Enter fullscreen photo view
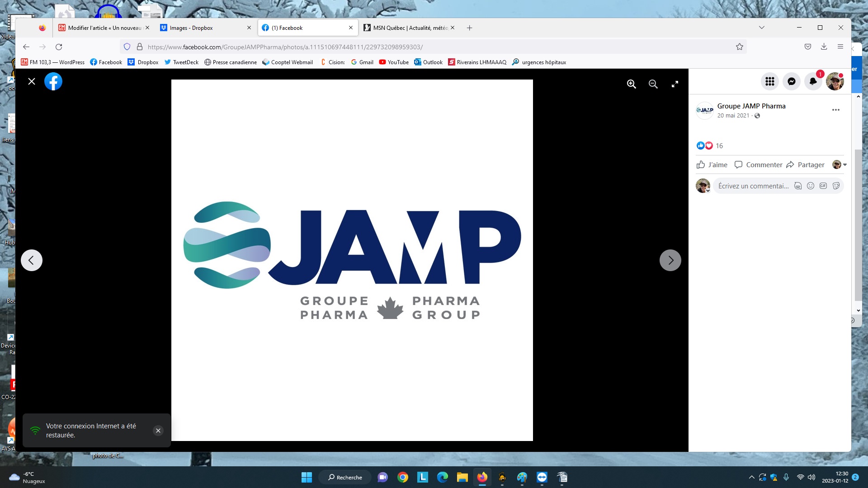868x488 pixels. (675, 84)
